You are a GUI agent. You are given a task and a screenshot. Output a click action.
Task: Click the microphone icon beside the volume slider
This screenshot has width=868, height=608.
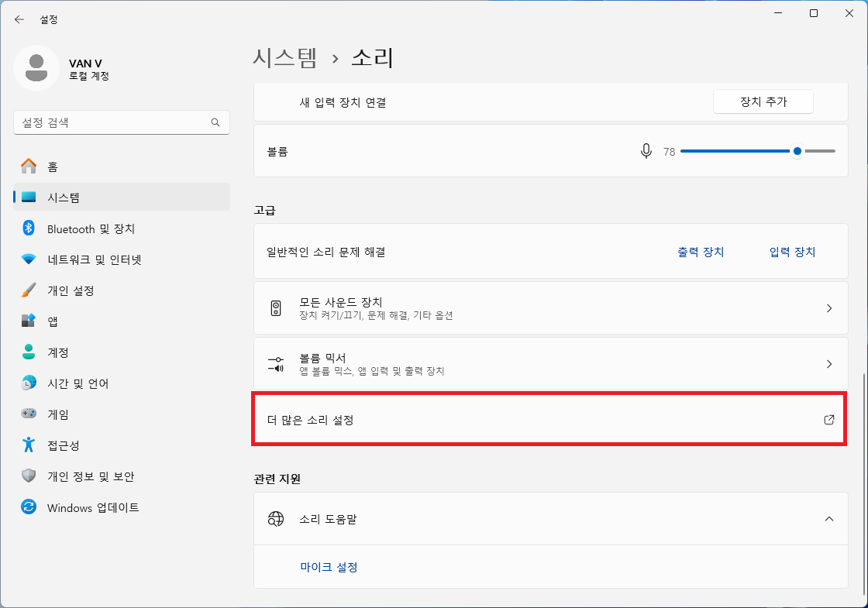click(646, 151)
